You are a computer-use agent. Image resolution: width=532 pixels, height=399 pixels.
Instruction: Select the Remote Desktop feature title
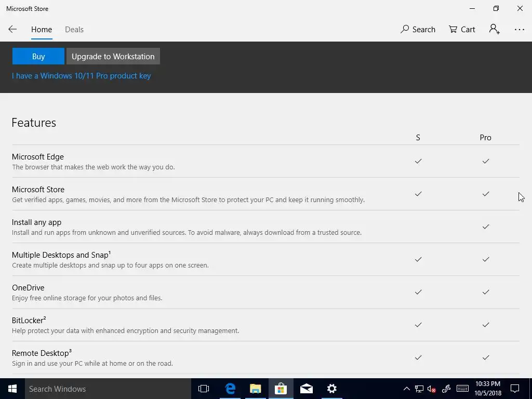[42, 353]
